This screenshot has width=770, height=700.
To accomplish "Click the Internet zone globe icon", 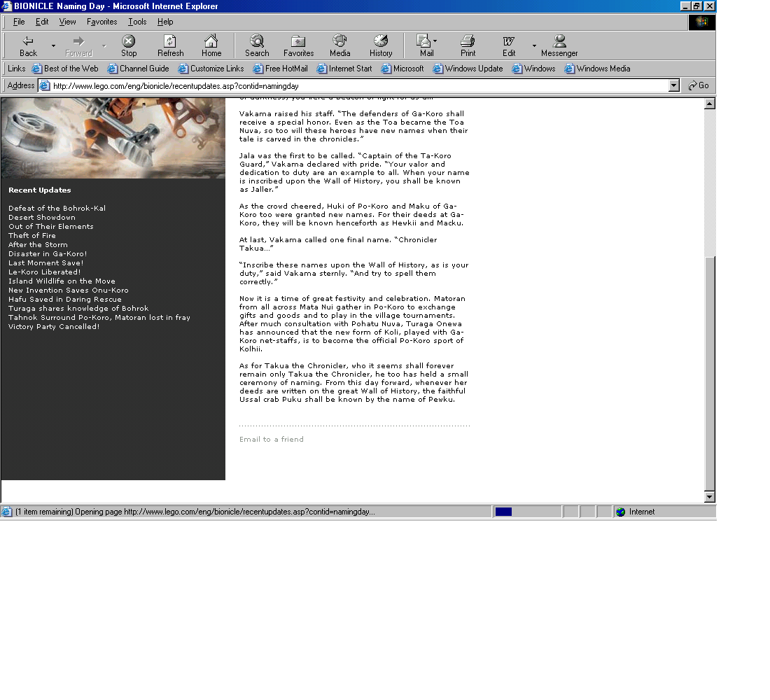I will [x=621, y=512].
